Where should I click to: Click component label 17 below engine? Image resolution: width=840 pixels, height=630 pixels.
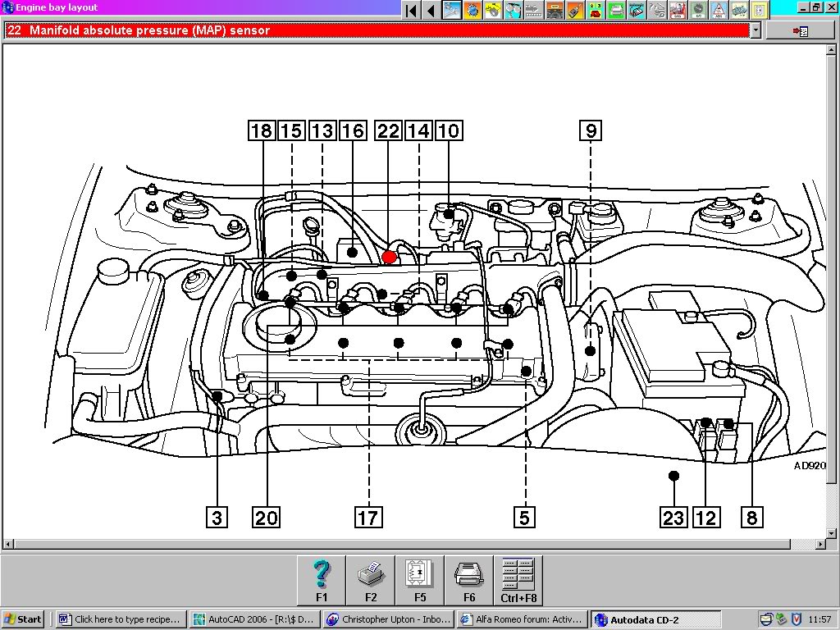click(x=368, y=517)
